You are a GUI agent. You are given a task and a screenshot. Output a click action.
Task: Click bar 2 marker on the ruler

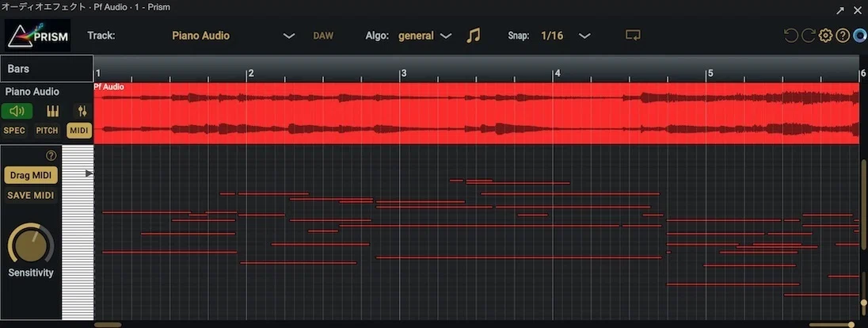pos(250,73)
